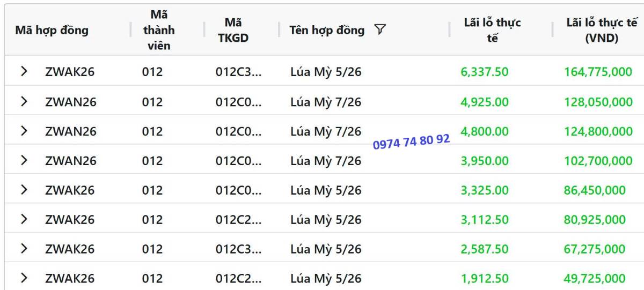Expand the row with profit 1,912.50
Image resolution: width=644 pixels, height=290 pixels.
coord(24,278)
